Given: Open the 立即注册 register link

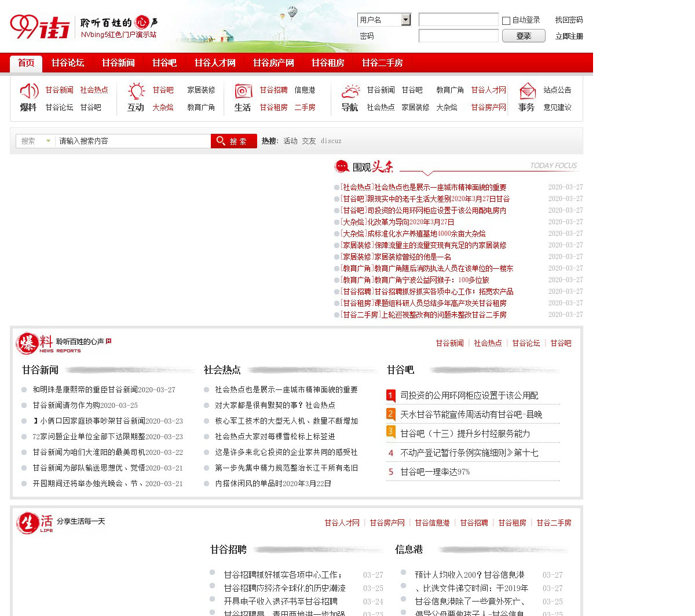Looking at the screenshot, I should tap(569, 36).
